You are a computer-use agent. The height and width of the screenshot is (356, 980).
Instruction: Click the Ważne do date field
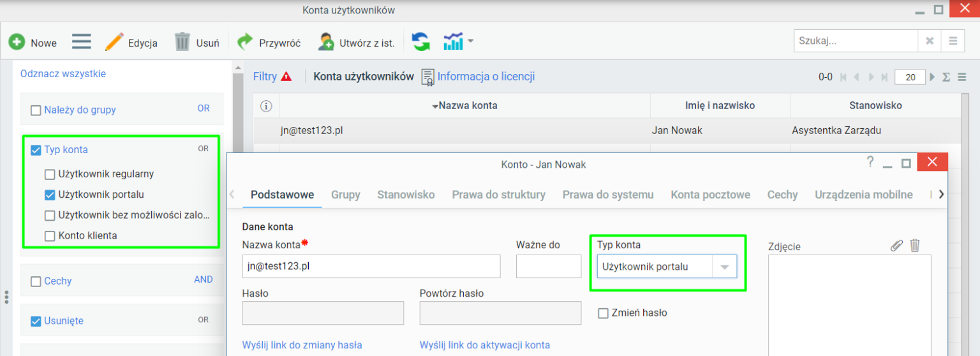[x=549, y=267]
